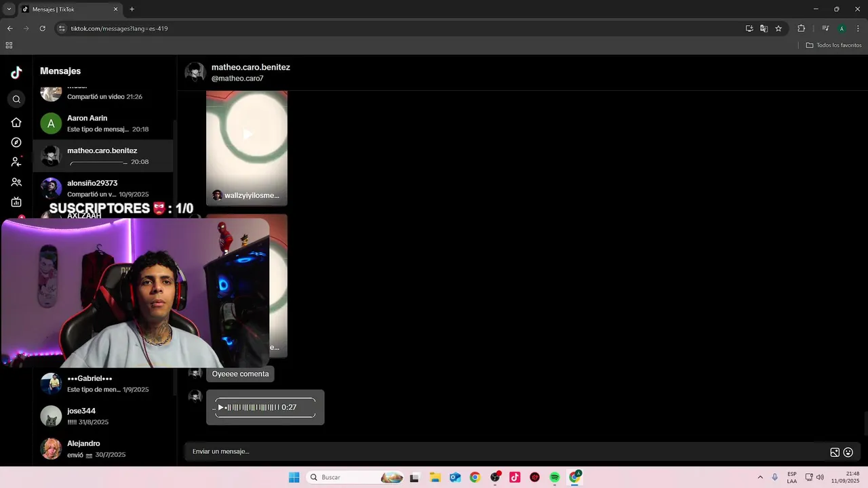Image resolution: width=868 pixels, height=488 pixels.
Task: Go to TikTok Home feed icon
Action: 16,123
